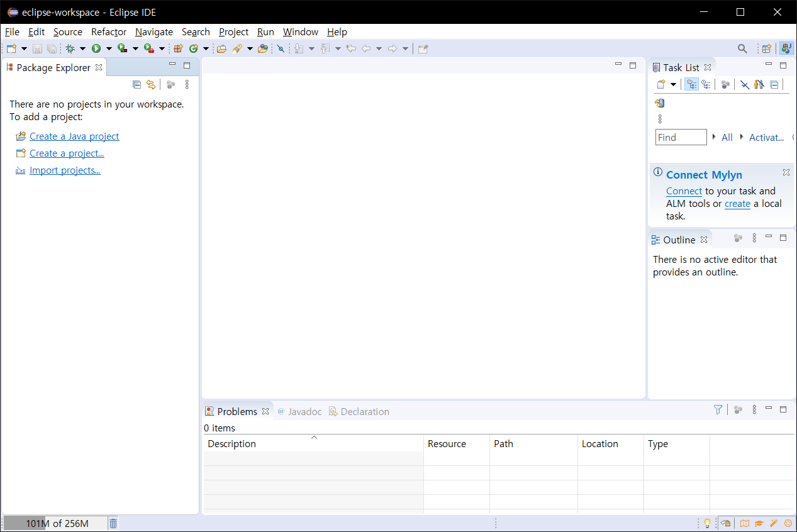Click the Previous Annotation icon
Image resolution: width=797 pixels, height=532 pixels.
(325, 48)
